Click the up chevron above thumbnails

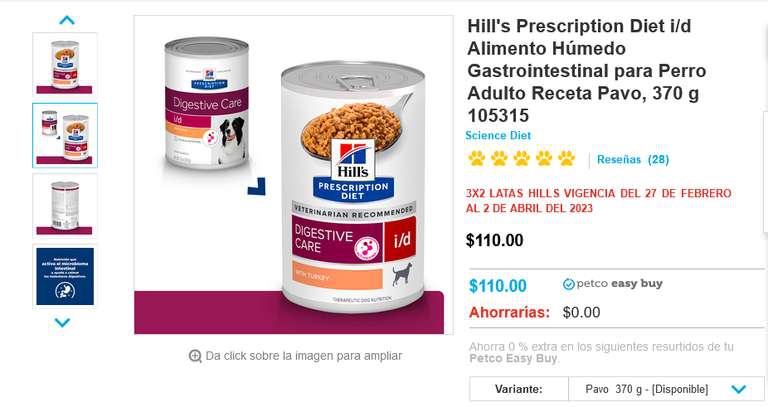[67, 20]
